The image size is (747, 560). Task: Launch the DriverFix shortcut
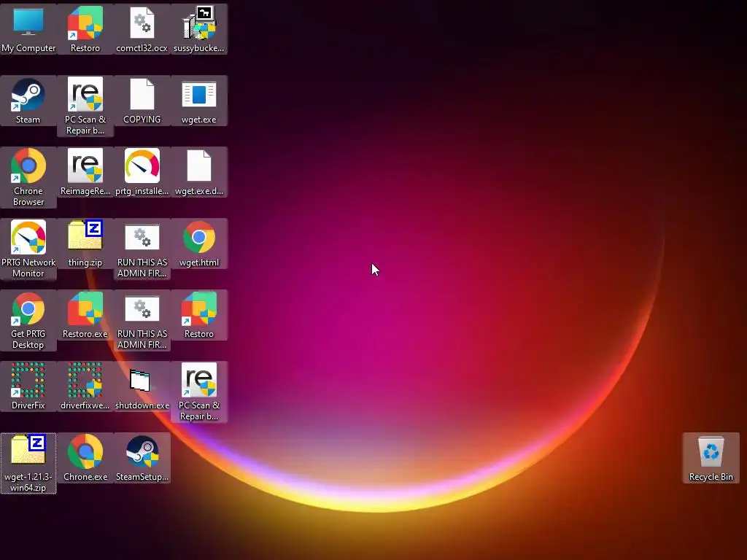(28, 386)
